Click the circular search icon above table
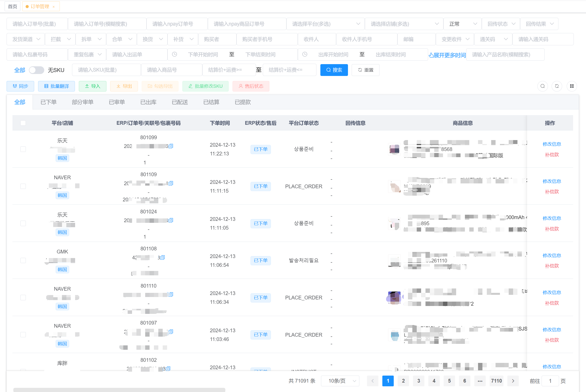 pos(542,86)
